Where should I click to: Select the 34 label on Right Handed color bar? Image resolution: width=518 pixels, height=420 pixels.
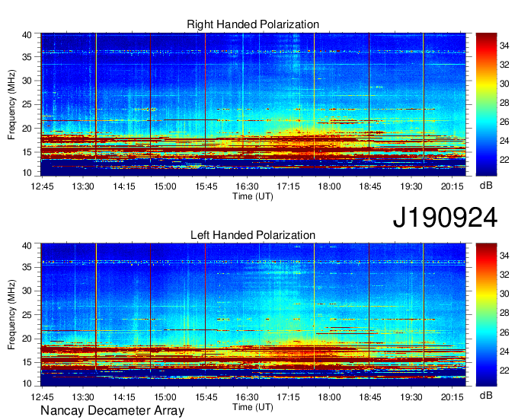(504, 46)
